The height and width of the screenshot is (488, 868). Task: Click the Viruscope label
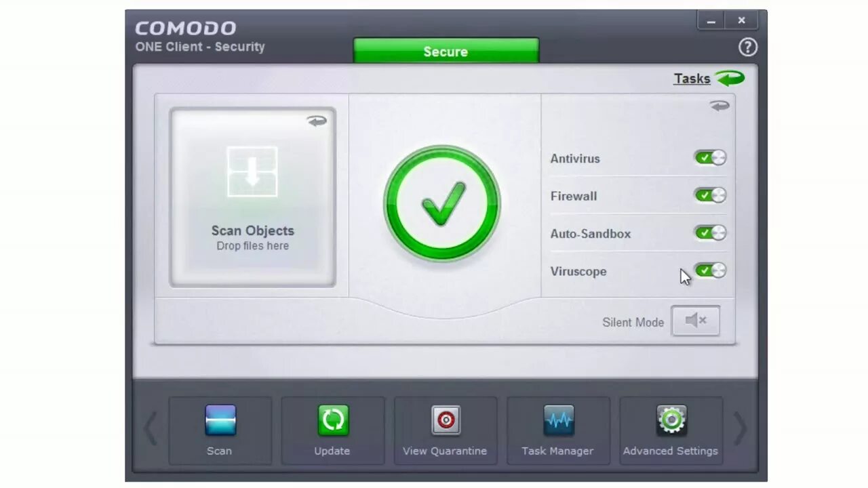coord(578,271)
